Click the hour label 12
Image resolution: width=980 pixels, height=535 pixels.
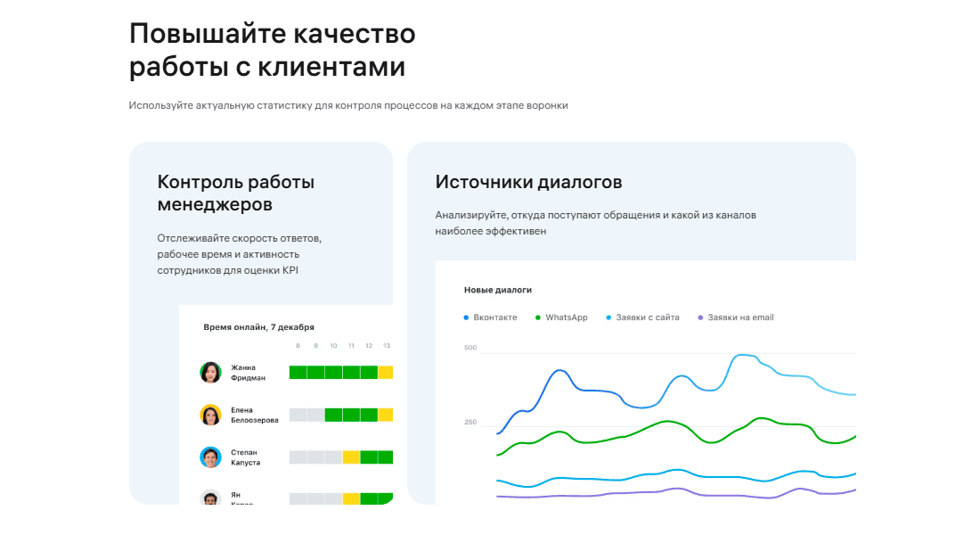(x=369, y=345)
